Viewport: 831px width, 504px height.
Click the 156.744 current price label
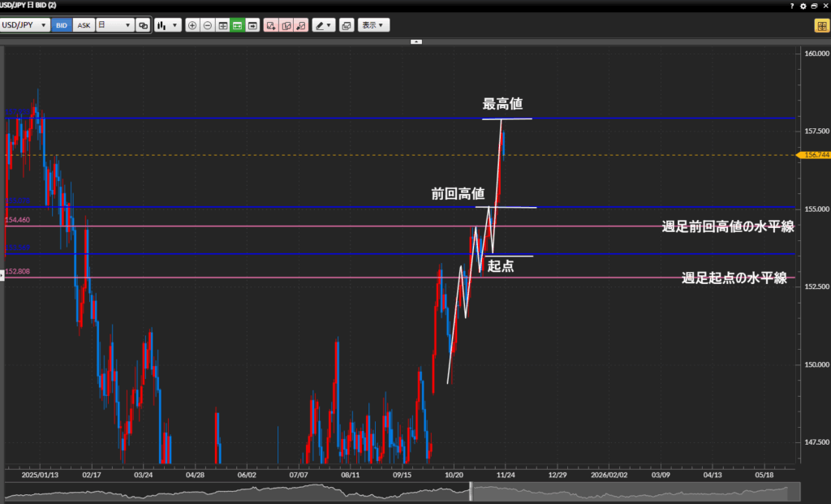(812, 154)
